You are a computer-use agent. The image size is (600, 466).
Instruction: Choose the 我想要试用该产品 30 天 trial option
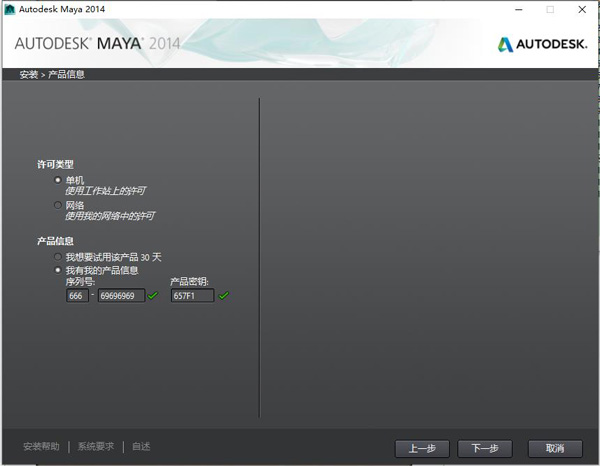tap(58, 257)
